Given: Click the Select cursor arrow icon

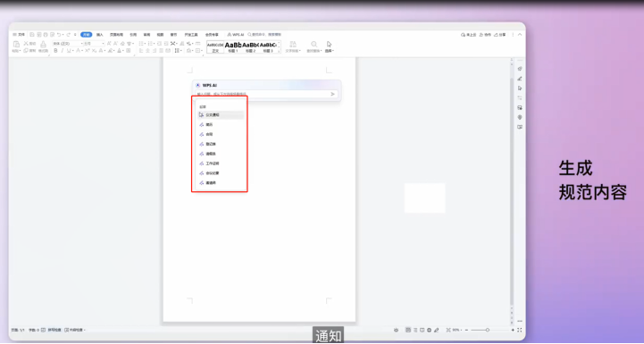Looking at the screenshot, I should [329, 45].
